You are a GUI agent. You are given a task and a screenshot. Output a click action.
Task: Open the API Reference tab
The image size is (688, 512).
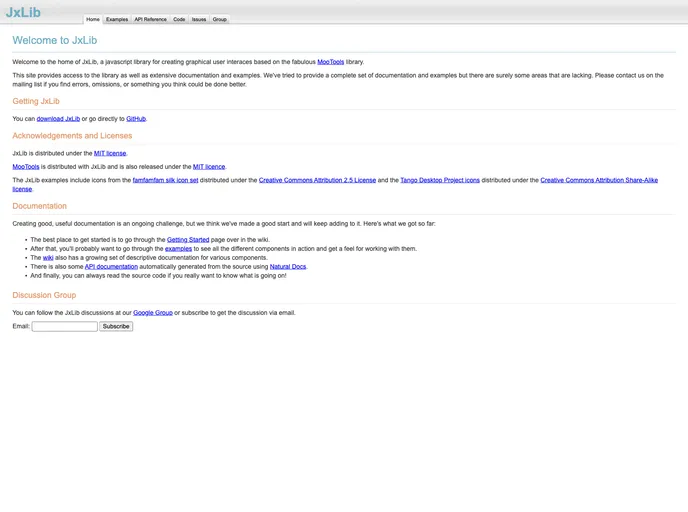coord(150,19)
